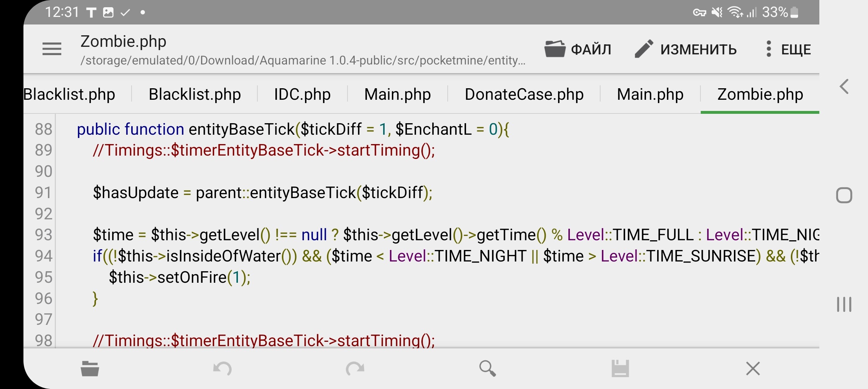Tap the Zombie.php file path title

click(123, 42)
